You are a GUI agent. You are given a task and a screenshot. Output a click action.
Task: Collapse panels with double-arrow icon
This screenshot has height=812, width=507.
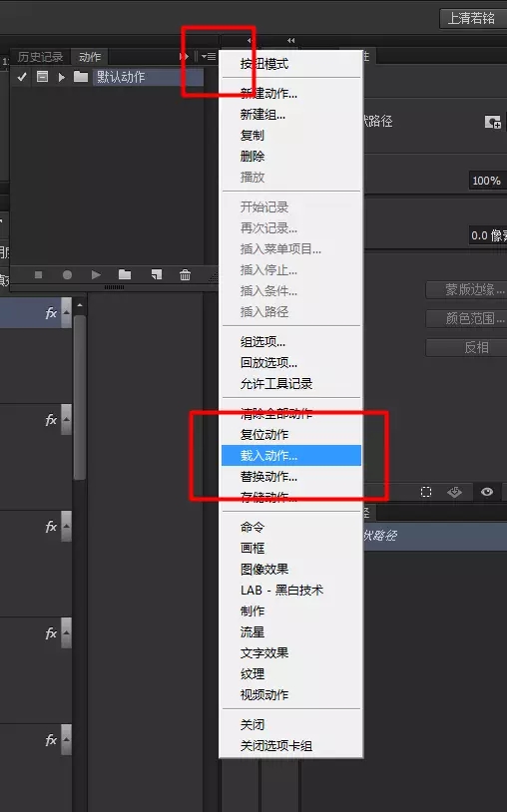[x=291, y=40]
